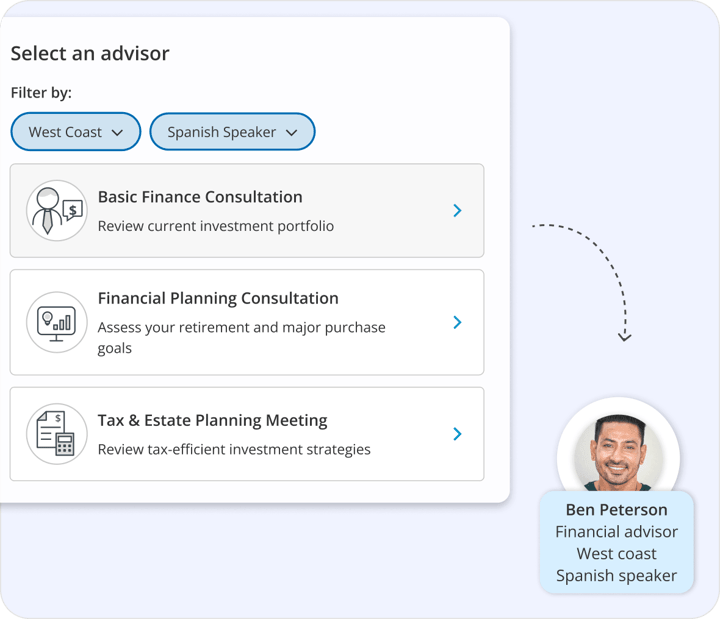
Task: Click arrow beside Tax & Estate Planning
Action: (x=457, y=434)
